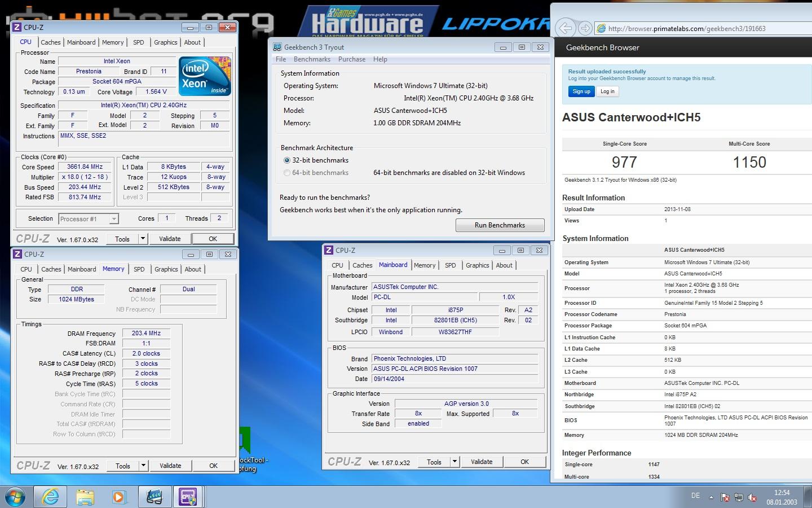
Task: Switch to Graphics tab in top CPU-Z window
Action: [x=166, y=42]
